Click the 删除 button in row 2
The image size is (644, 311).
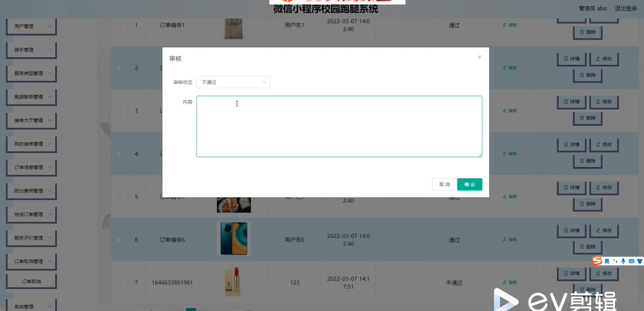tap(588, 75)
